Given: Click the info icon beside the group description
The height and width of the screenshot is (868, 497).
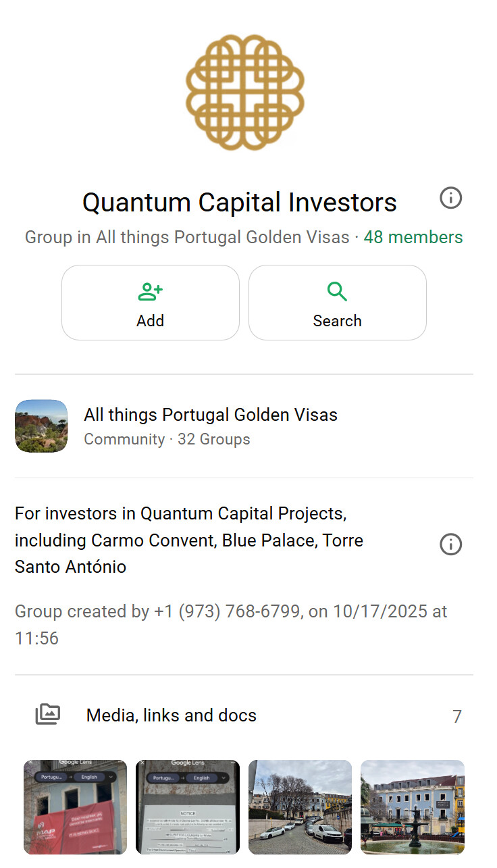Looking at the screenshot, I should [x=450, y=544].
